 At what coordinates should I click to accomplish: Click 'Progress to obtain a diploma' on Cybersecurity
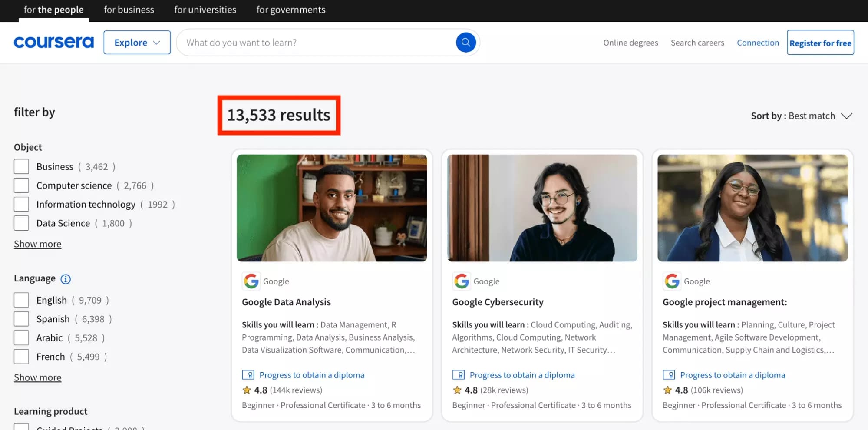point(522,375)
